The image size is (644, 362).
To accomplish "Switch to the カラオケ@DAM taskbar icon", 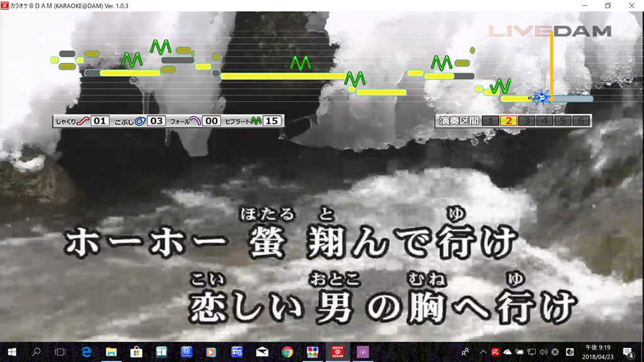I will 338,352.
